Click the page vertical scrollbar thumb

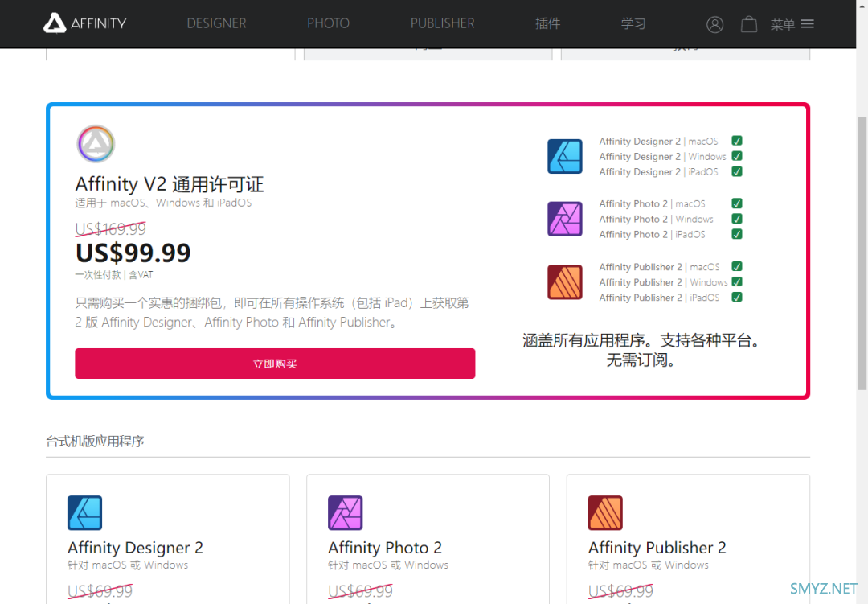pyautogui.click(x=862, y=253)
